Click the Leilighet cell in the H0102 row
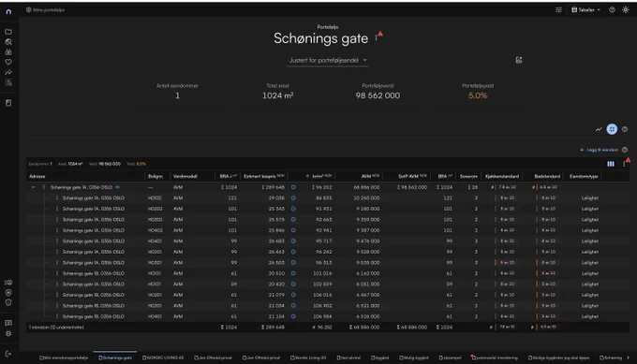637x364 pixels. [x=590, y=198]
